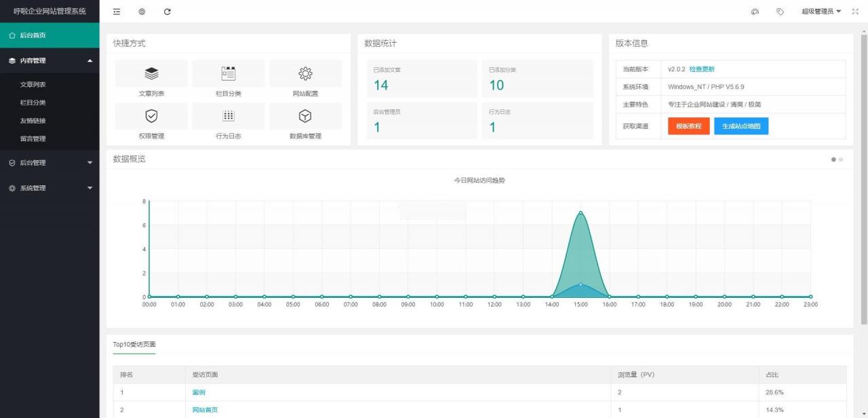This screenshot has height=418, width=868.
Task: Click the refresh page icon
Action: pyautogui.click(x=167, y=12)
